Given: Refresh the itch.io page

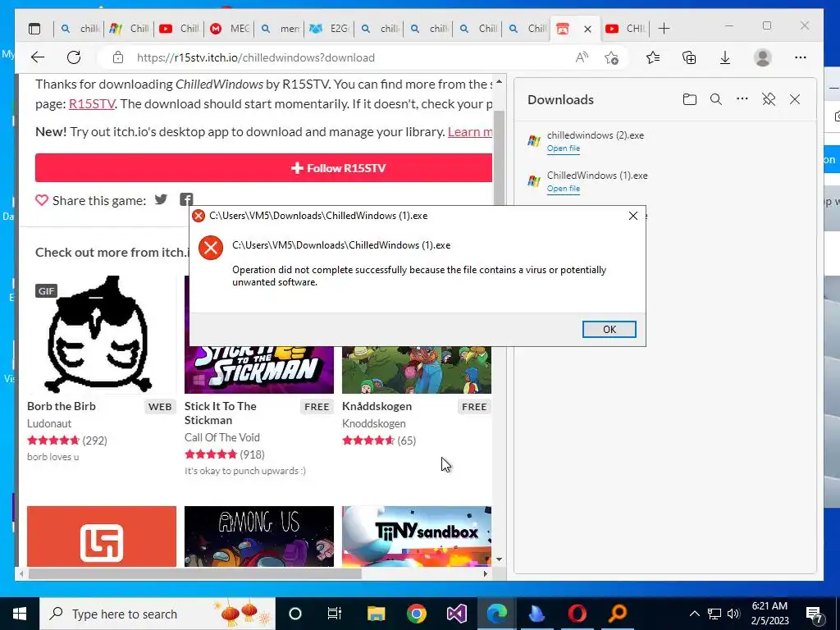Looking at the screenshot, I should 74,57.
